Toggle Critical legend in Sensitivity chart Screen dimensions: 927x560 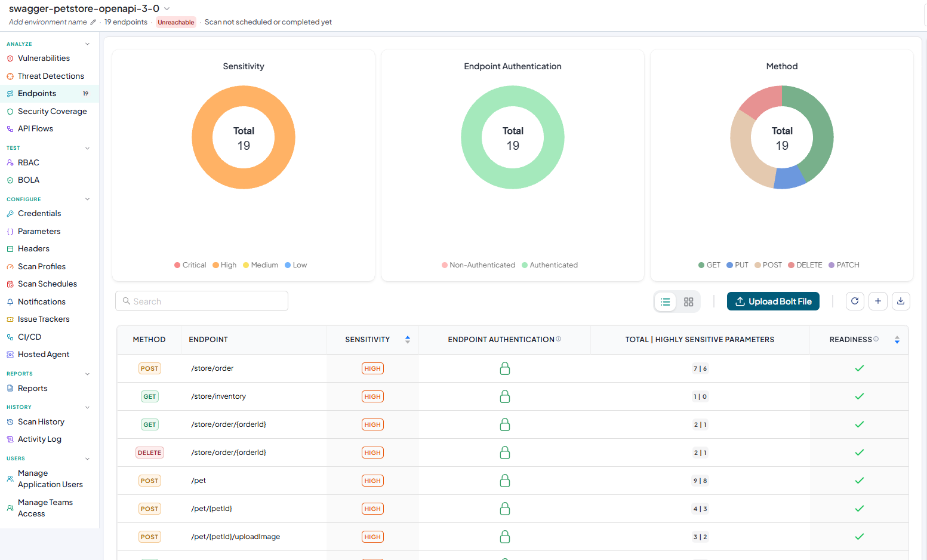click(190, 265)
